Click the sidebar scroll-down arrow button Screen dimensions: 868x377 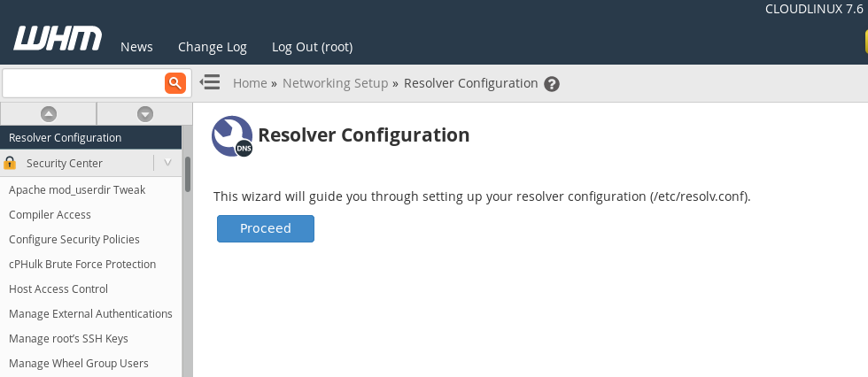point(145,114)
